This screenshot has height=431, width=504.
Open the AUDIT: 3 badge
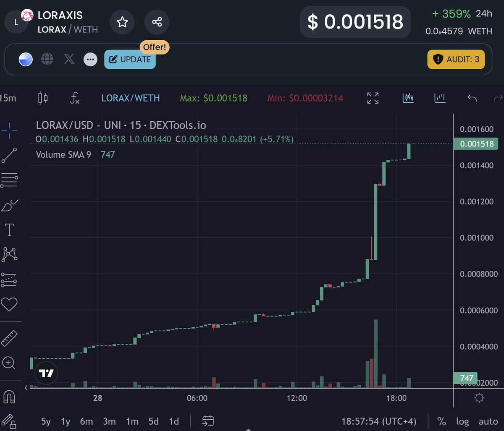456,59
